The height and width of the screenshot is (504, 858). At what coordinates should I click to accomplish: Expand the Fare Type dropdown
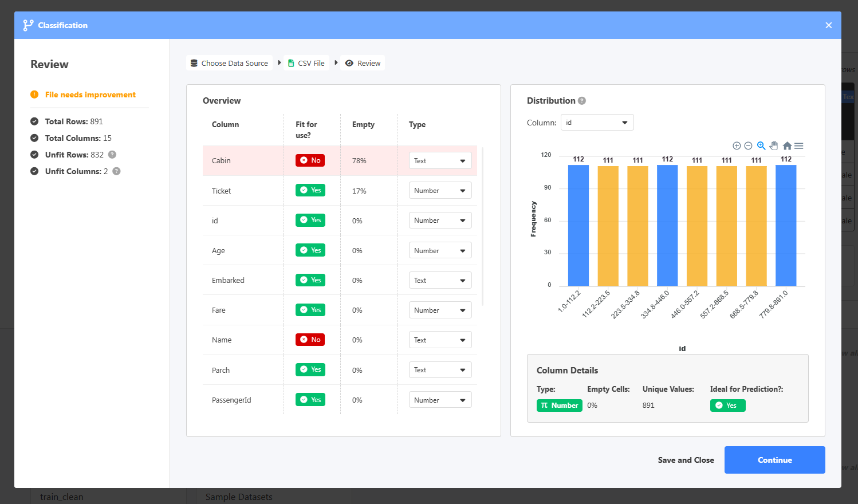pos(440,310)
